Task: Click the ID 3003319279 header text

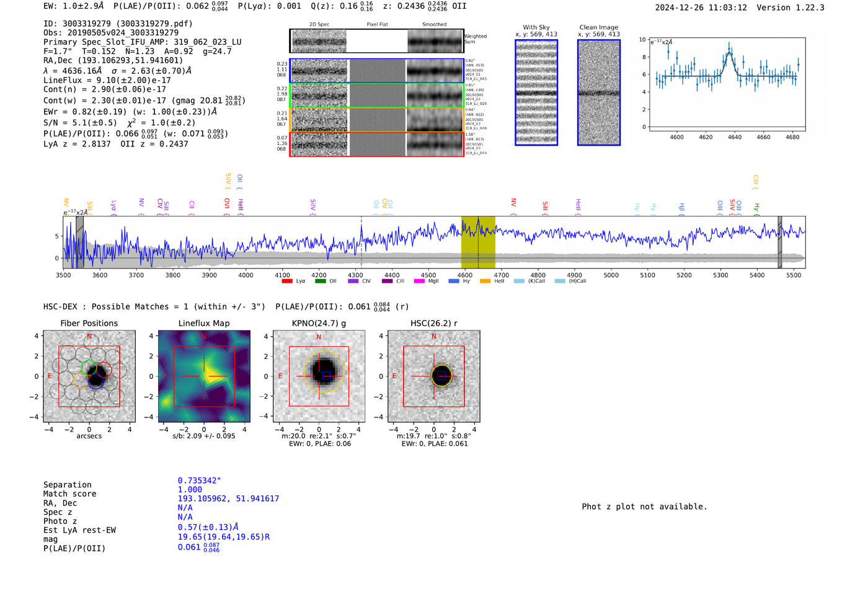Action: (118, 24)
